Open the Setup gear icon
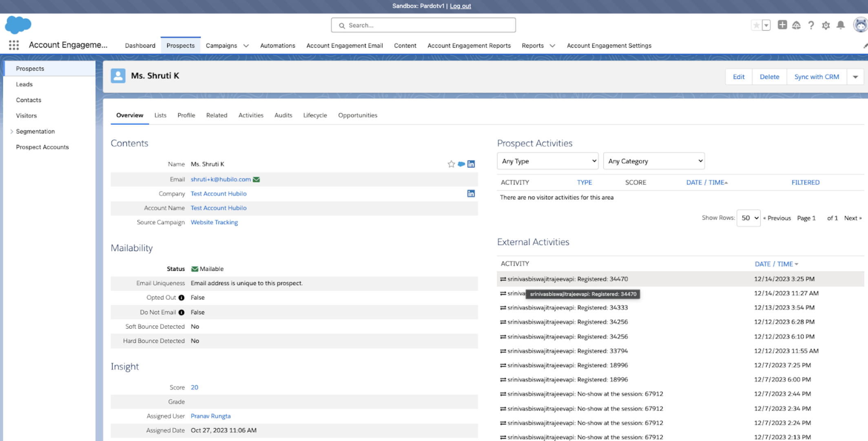 coord(826,25)
